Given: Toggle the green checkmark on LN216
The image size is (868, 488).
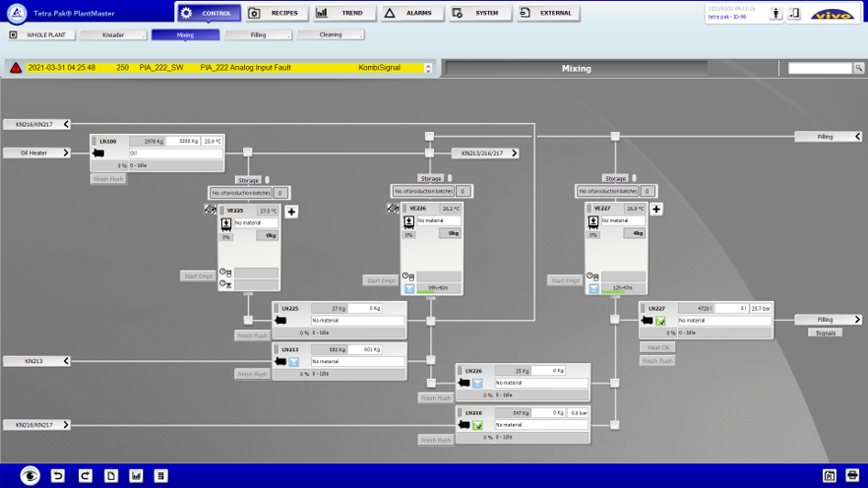Looking at the screenshot, I should [x=477, y=425].
